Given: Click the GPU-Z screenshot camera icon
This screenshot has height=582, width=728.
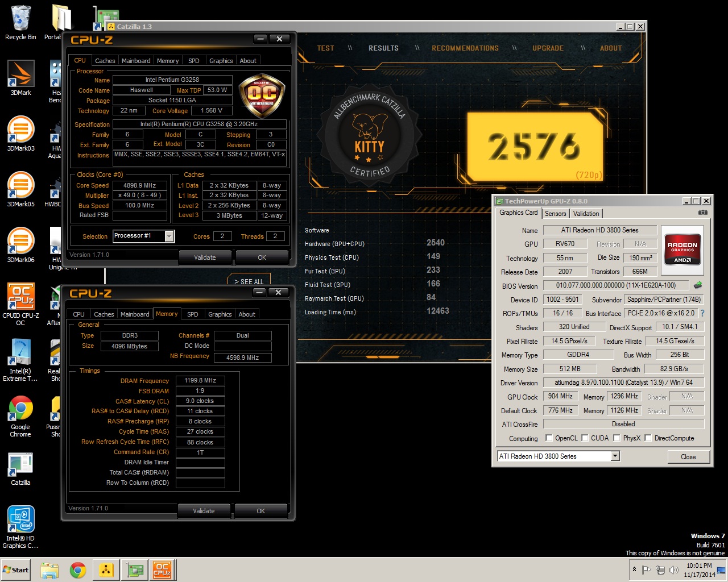Looking at the screenshot, I should point(703,213).
